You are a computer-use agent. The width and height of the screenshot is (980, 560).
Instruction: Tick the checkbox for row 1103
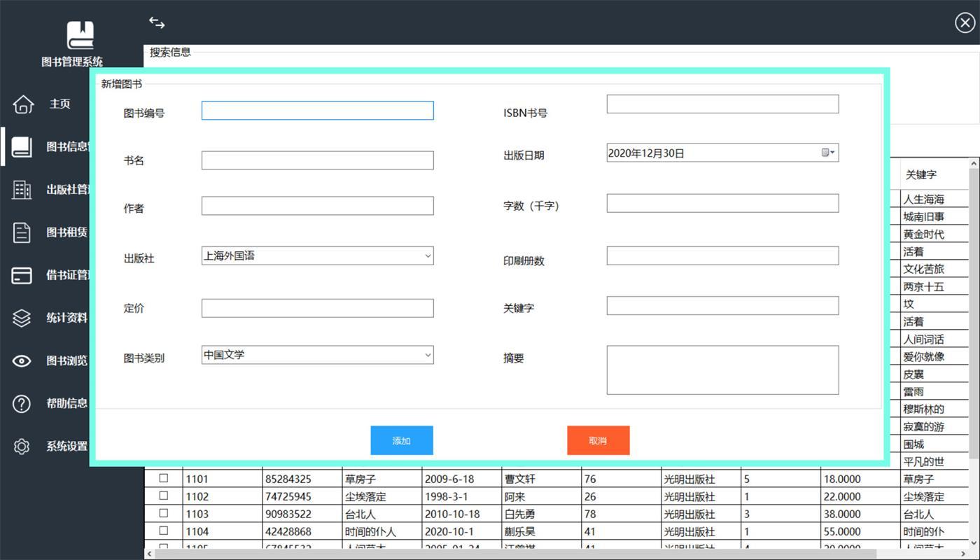click(164, 513)
